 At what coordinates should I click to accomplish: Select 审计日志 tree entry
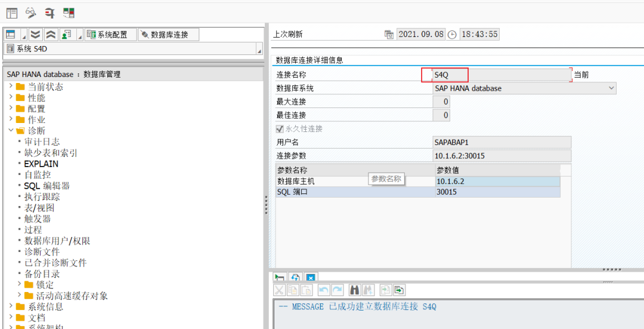[x=42, y=142]
